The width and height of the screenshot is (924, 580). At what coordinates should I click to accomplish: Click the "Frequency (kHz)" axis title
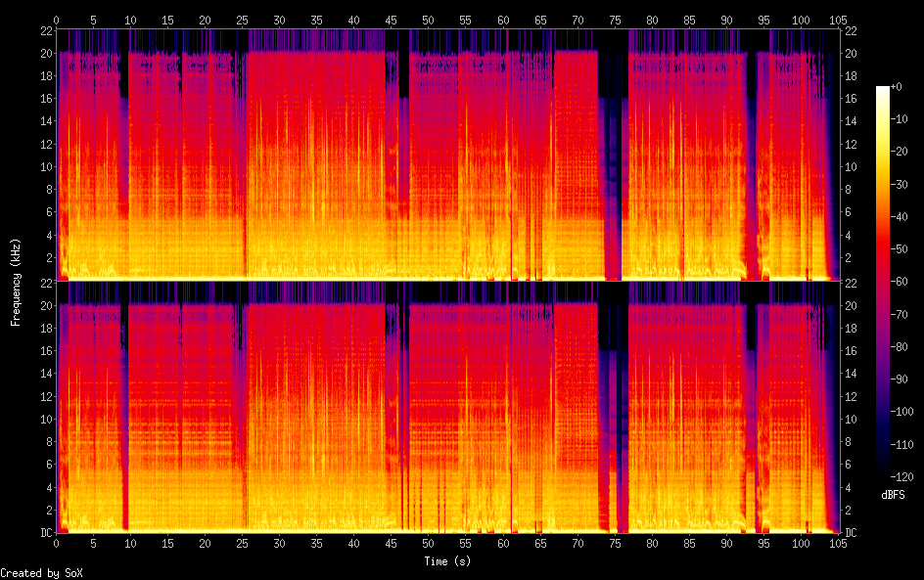point(16,282)
